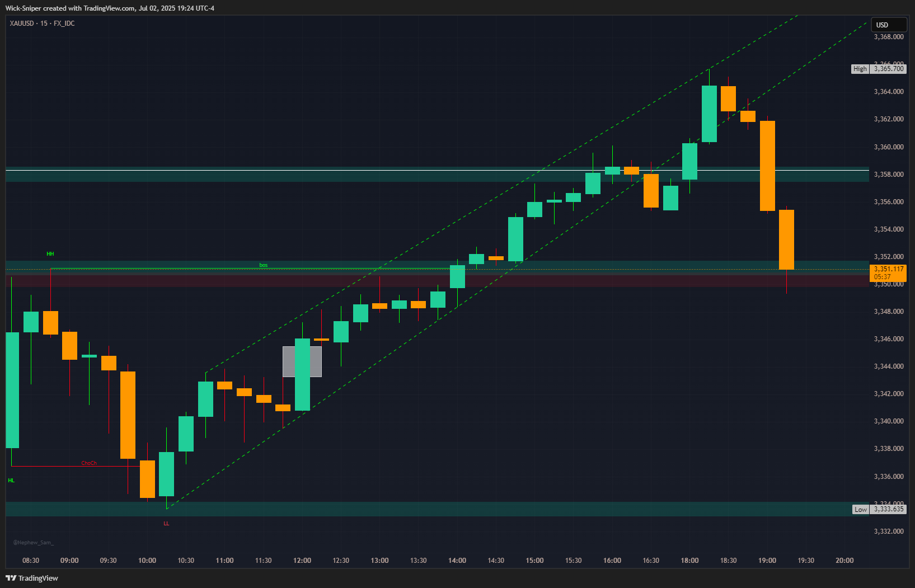Click the 3,354.000 price axis label
This screenshot has height=588, width=915.
coord(889,229)
